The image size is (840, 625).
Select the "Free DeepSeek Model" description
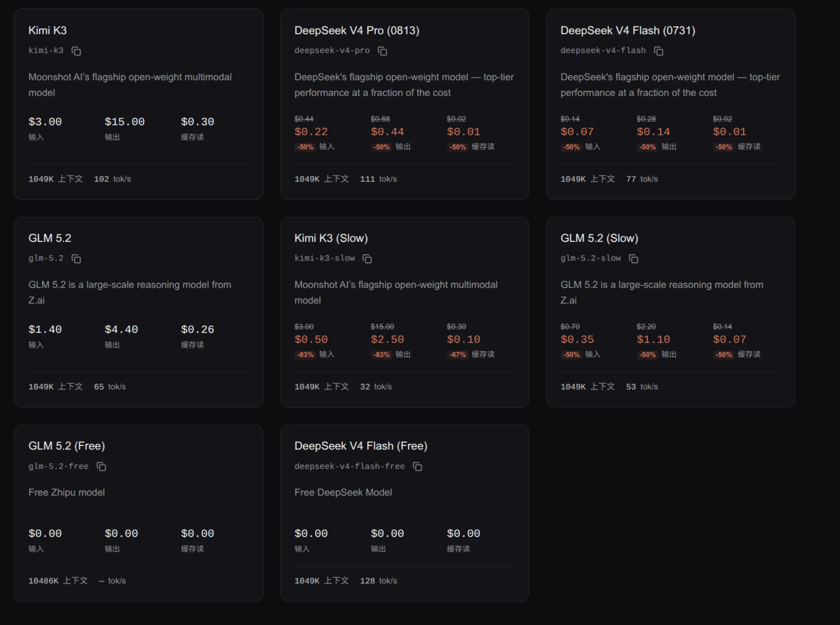343,492
